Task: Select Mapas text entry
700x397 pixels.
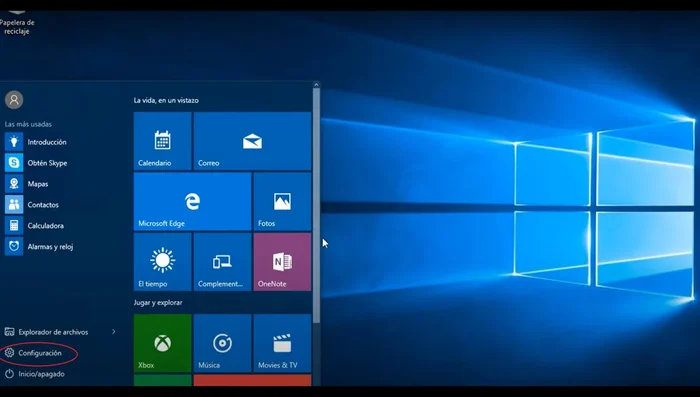Action: (x=38, y=184)
